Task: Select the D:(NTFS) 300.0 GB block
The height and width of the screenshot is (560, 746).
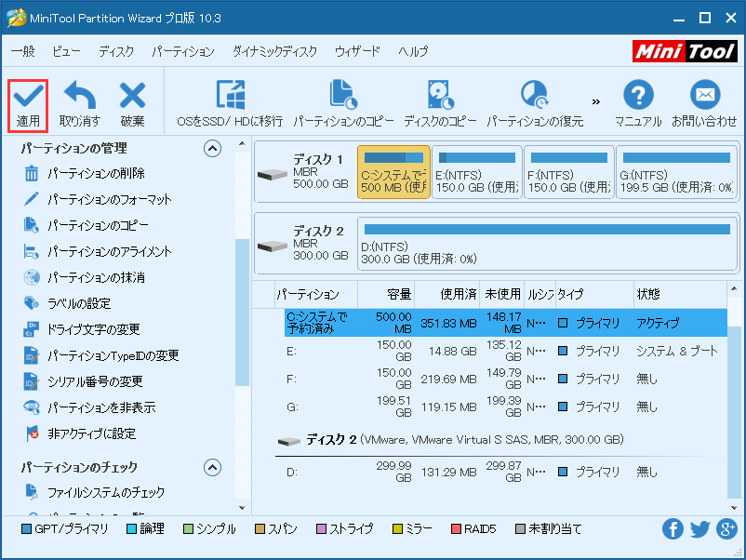Action: [547, 244]
